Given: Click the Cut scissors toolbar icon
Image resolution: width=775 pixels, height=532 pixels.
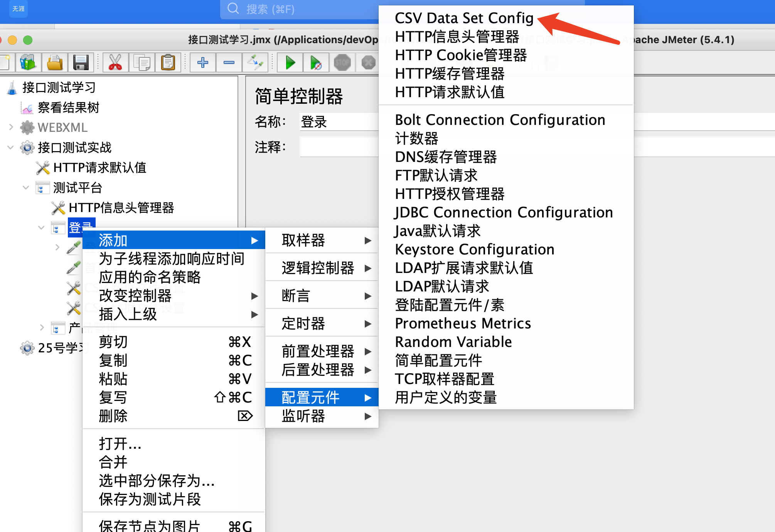Looking at the screenshot, I should pos(115,62).
